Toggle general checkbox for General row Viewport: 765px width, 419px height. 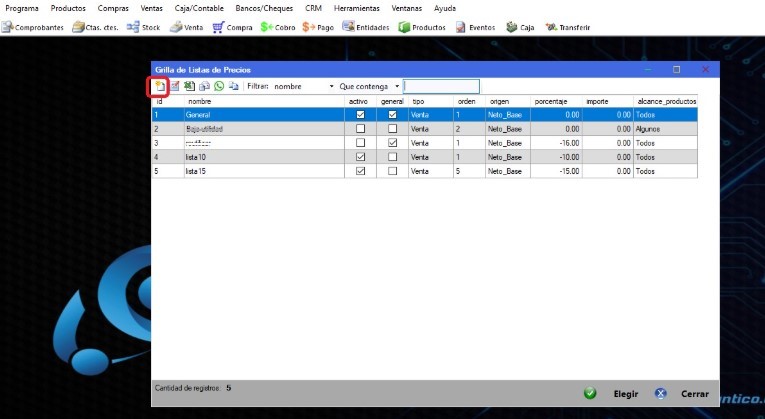[x=392, y=115]
